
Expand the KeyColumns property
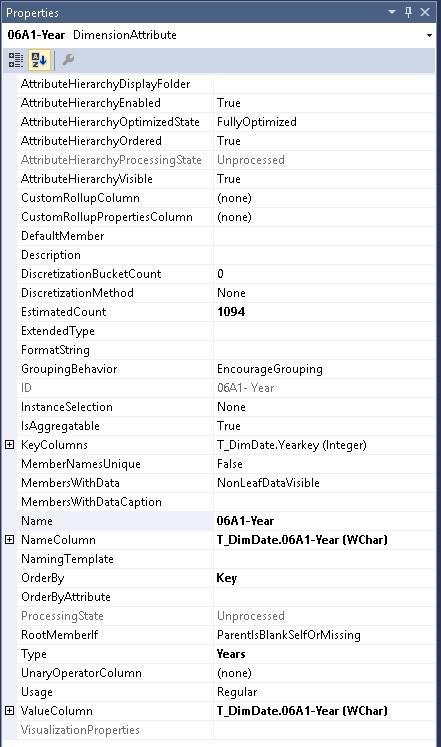(x=10, y=444)
